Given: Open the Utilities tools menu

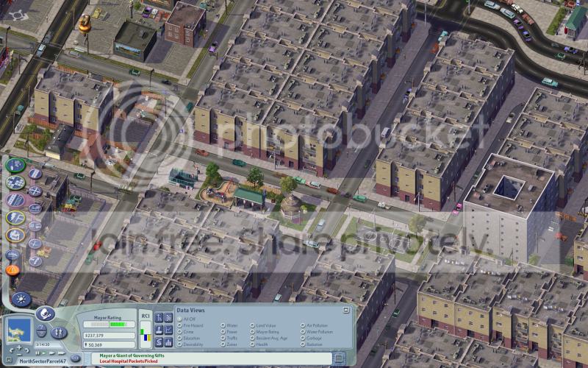Looking at the screenshot, I should coord(15,217).
